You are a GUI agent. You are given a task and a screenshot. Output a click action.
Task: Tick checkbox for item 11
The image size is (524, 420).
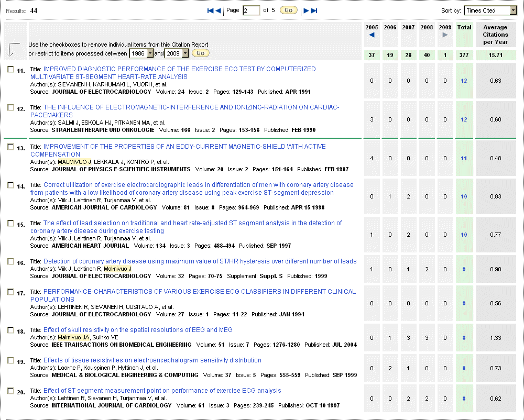click(10, 69)
